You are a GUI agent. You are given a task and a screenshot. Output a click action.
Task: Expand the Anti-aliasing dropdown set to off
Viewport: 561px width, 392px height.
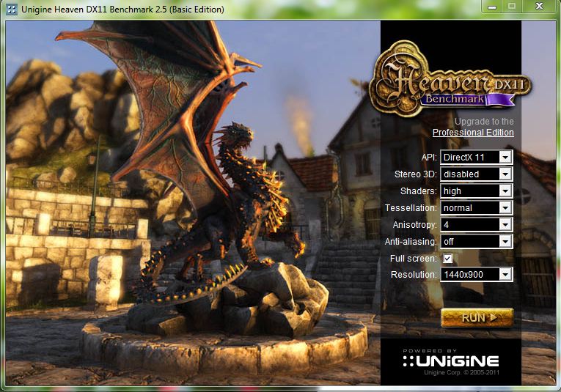[x=476, y=242]
